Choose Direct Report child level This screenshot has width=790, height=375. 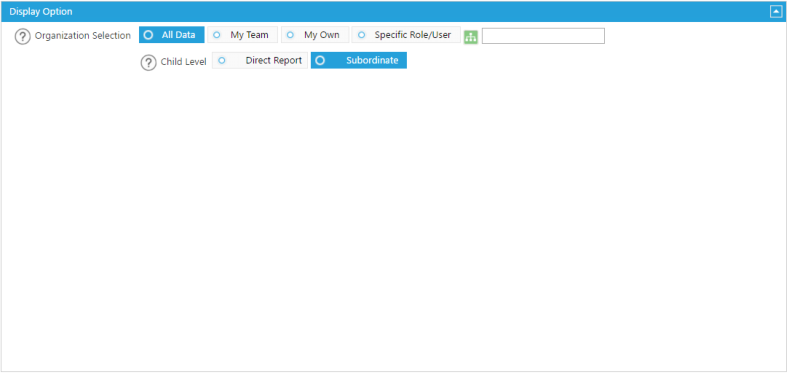coord(260,60)
